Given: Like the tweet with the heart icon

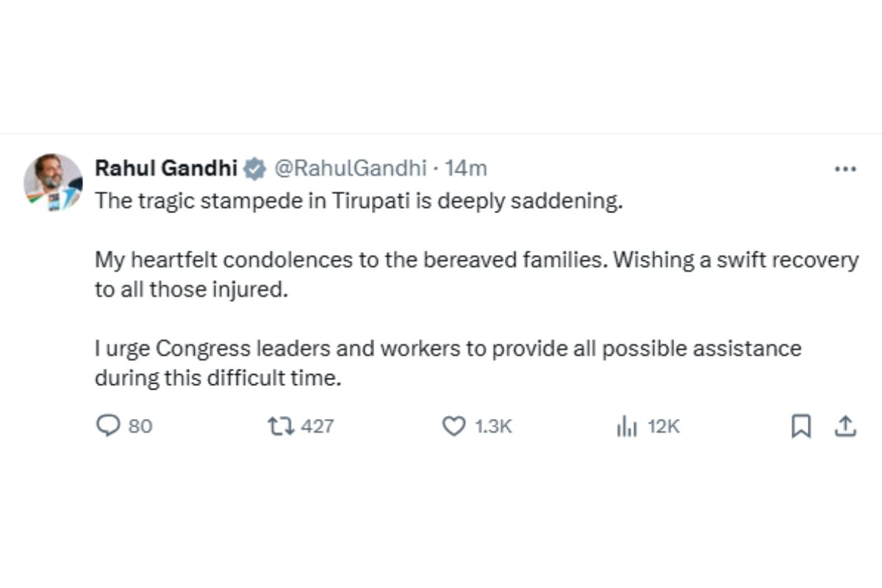Looking at the screenshot, I should tap(453, 426).
